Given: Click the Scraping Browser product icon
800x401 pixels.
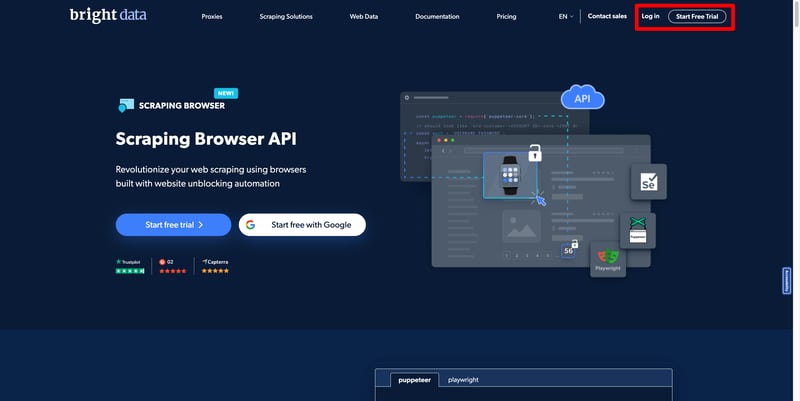Looking at the screenshot, I should 125,105.
